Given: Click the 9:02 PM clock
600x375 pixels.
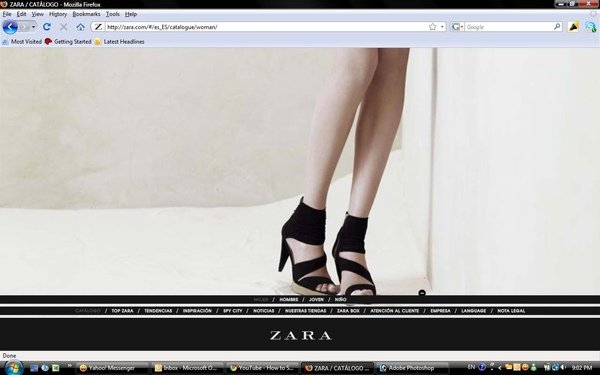Looking at the screenshot, I should tap(582, 368).
